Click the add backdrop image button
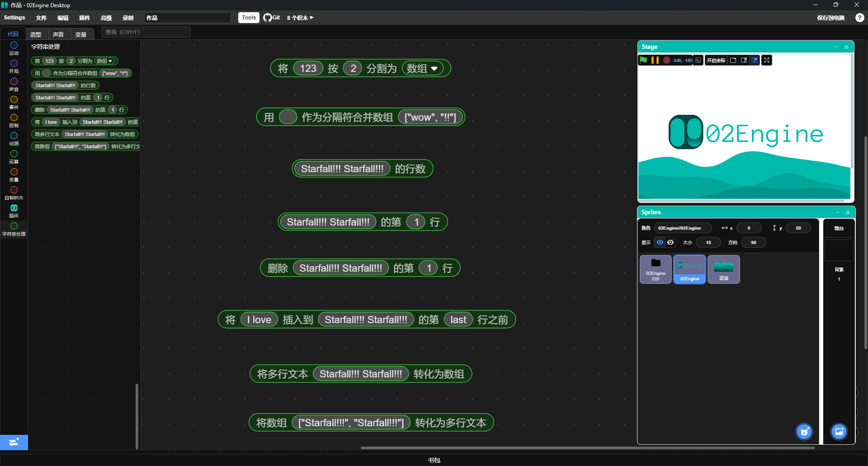The height and width of the screenshot is (466, 868). (x=839, y=432)
